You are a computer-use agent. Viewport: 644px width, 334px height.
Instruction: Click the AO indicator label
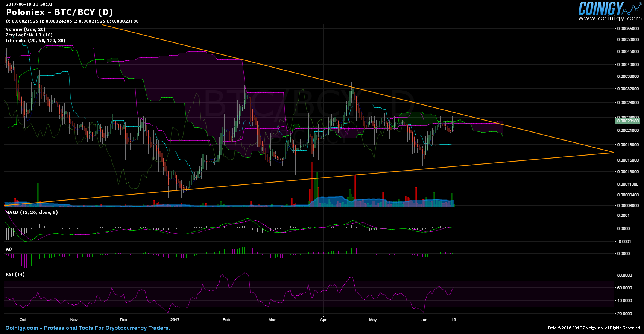(9, 249)
